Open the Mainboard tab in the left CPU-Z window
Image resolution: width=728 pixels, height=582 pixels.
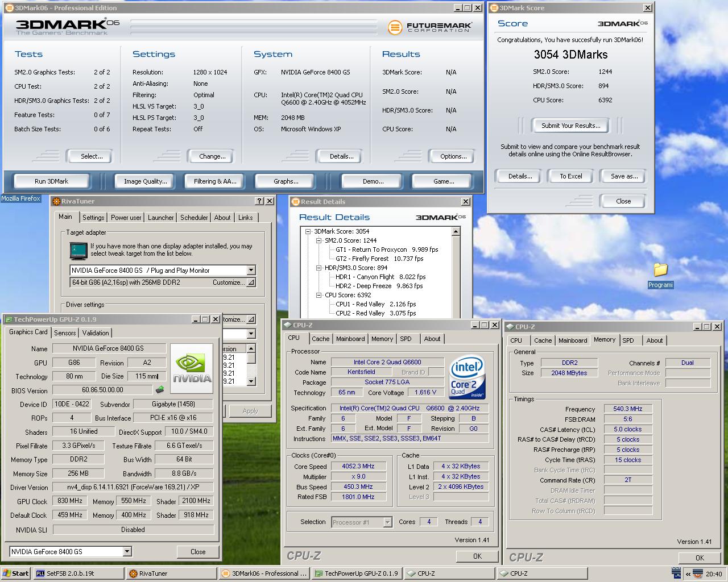pos(350,339)
